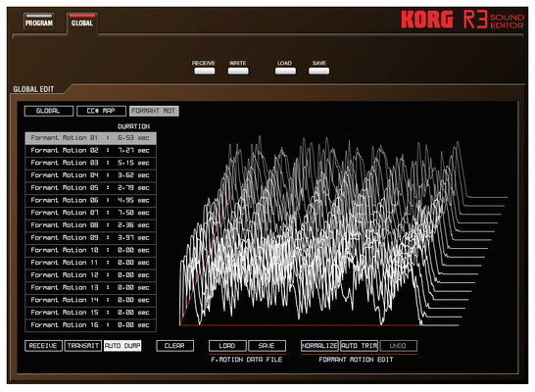Click the top SAVE button
535x392 pixels.
click(x=318, y=71)
